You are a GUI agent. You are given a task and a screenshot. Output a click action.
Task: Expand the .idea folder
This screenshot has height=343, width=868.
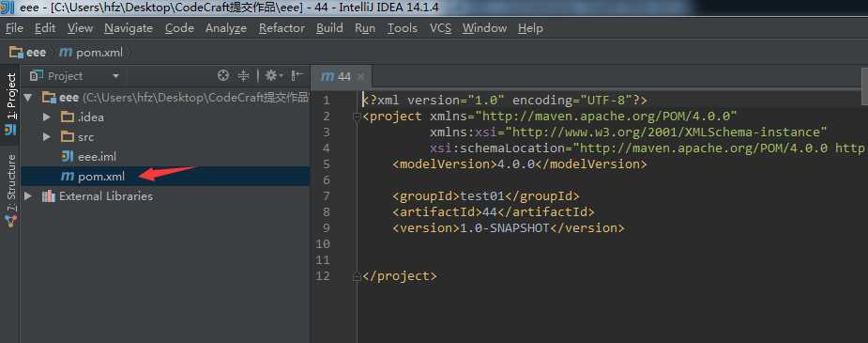pos(47,117)
